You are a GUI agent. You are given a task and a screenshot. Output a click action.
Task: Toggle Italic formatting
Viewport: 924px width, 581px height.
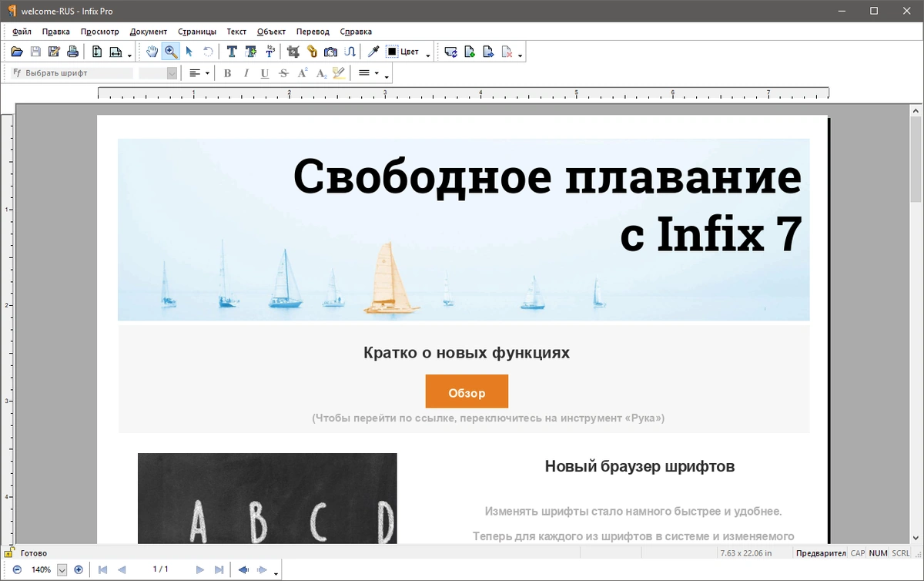tap(246, 73)
